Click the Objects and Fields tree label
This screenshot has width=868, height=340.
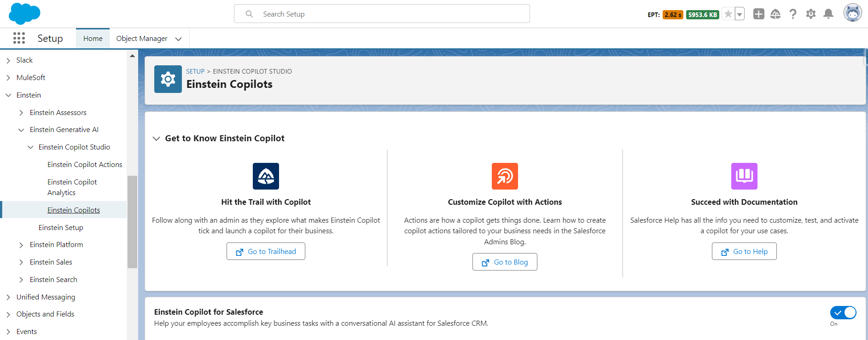click(x=45, y=314)
